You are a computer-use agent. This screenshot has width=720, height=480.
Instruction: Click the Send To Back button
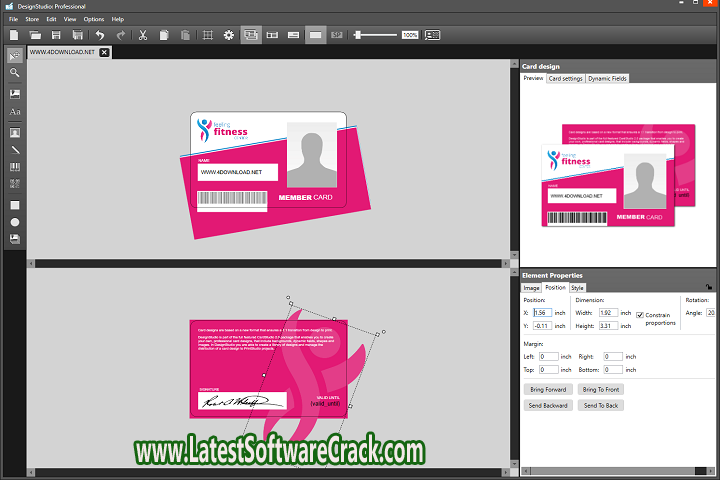click(x=602, y=405)
